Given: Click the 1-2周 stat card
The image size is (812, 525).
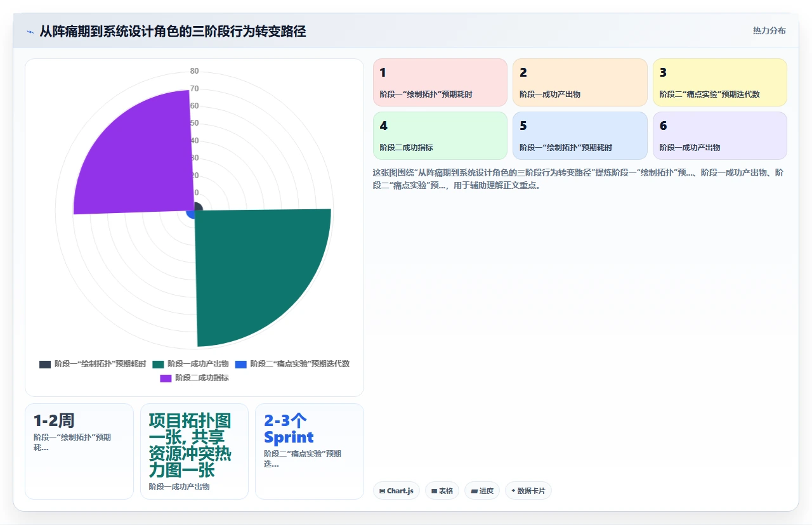Looking at the screenshot, I should point(79,451).
